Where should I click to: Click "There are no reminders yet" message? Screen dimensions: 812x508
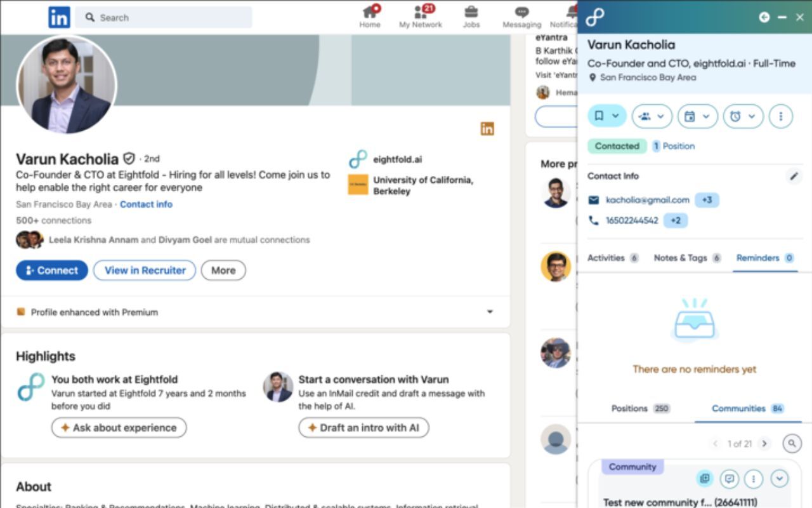pyautogui.click(x=695, y=369)
